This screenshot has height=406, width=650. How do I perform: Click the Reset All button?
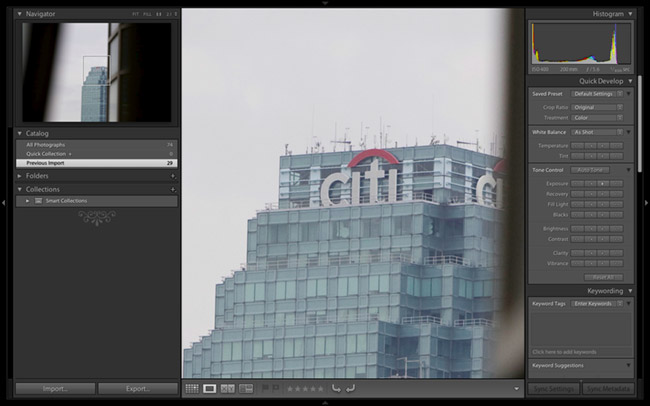604,277
